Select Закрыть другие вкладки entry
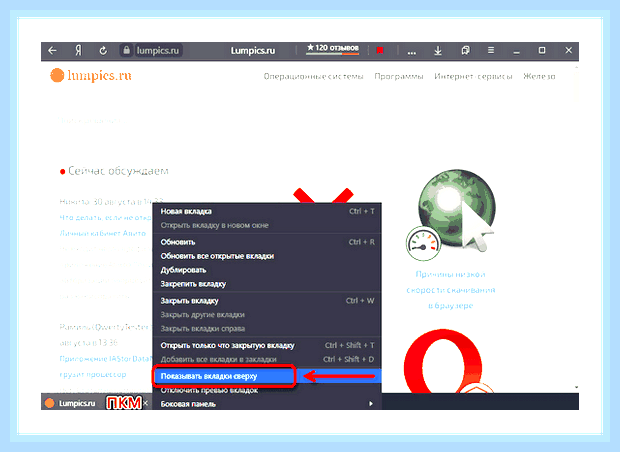 pyautogui.click(x=267, y=315)
